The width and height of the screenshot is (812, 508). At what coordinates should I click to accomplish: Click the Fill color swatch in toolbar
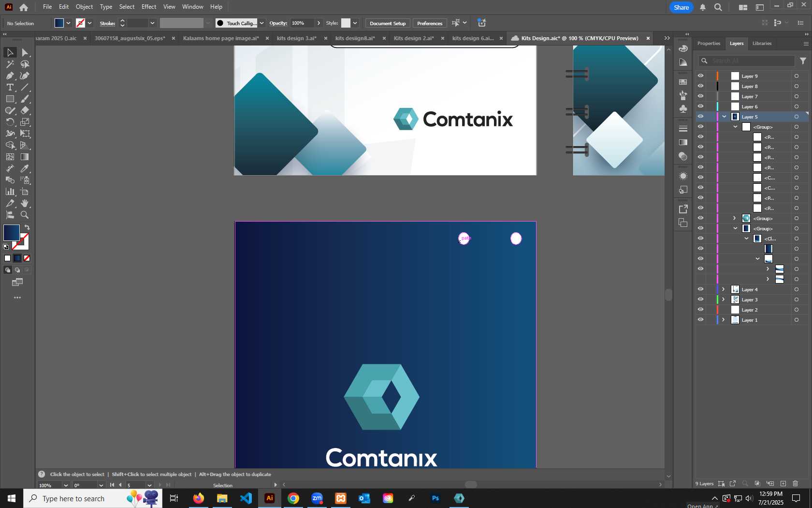12,233
